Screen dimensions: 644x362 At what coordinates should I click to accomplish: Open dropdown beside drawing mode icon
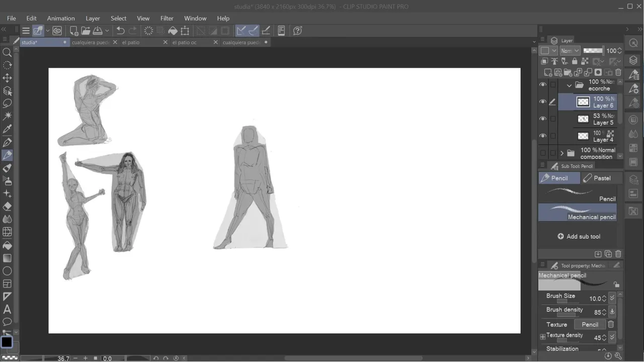tap(48, 31)
